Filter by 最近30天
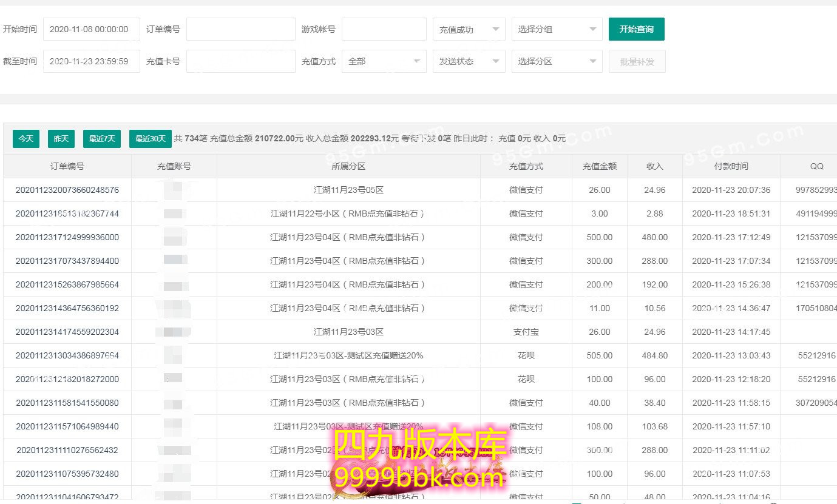This screenshot has height=504, width=837. tap(150, 139)
